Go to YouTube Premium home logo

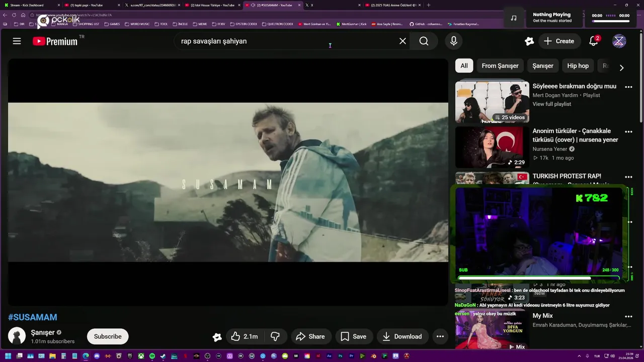55,41
